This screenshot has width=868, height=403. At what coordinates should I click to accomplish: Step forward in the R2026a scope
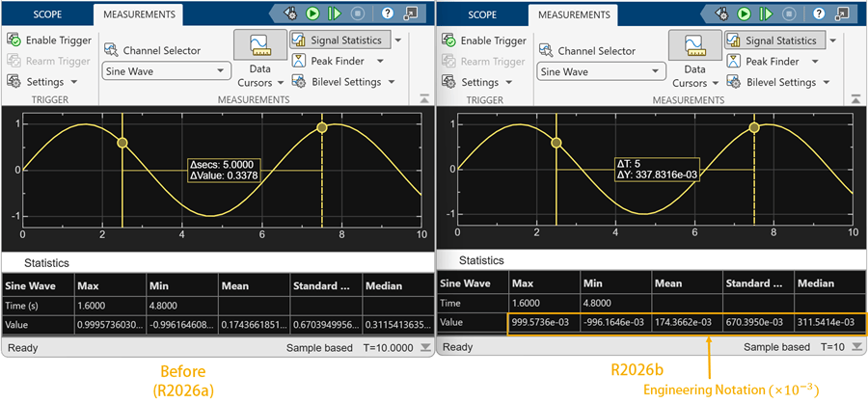(x=335, y=13)
